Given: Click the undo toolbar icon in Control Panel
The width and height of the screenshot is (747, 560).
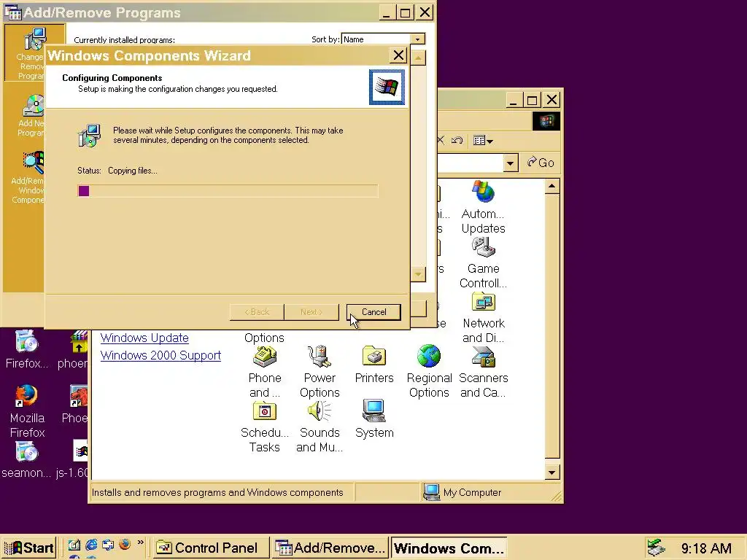Looking at the screenshot, I should (457, 141).
